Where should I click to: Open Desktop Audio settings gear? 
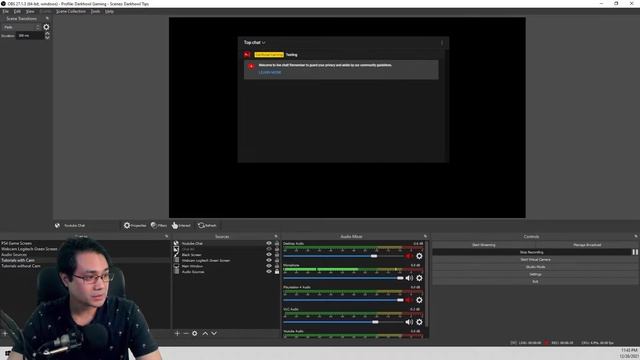[419, 256]
